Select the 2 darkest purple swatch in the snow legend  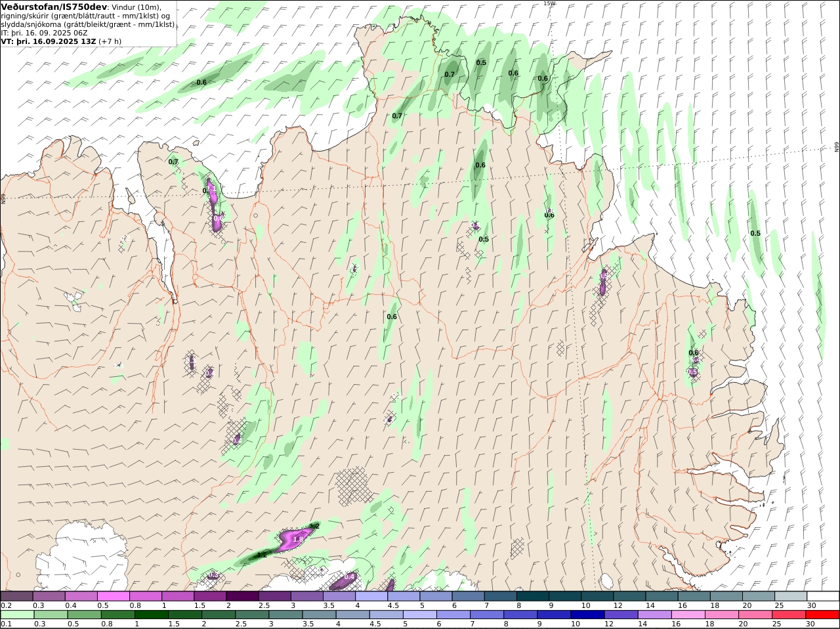click(x=241, y=596)
